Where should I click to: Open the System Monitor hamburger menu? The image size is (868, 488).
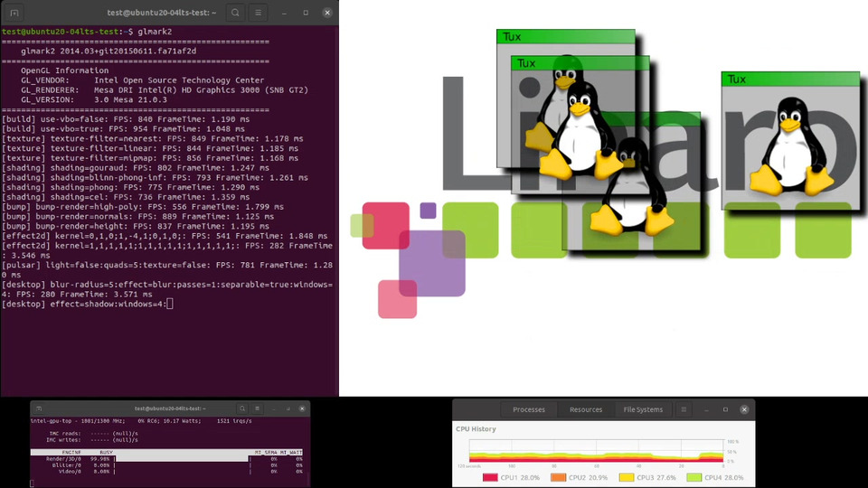pyautogui.click(x=684, y=409)
